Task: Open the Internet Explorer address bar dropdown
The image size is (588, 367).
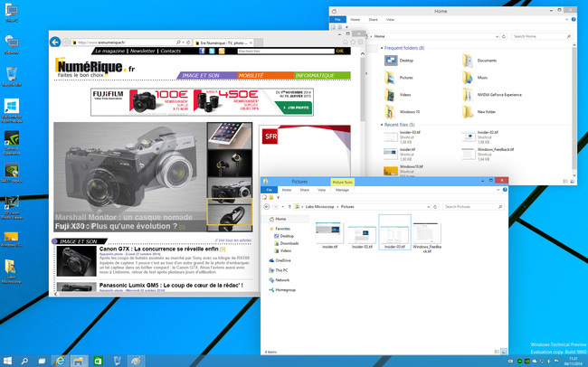Action: click(x=183, y=42)
